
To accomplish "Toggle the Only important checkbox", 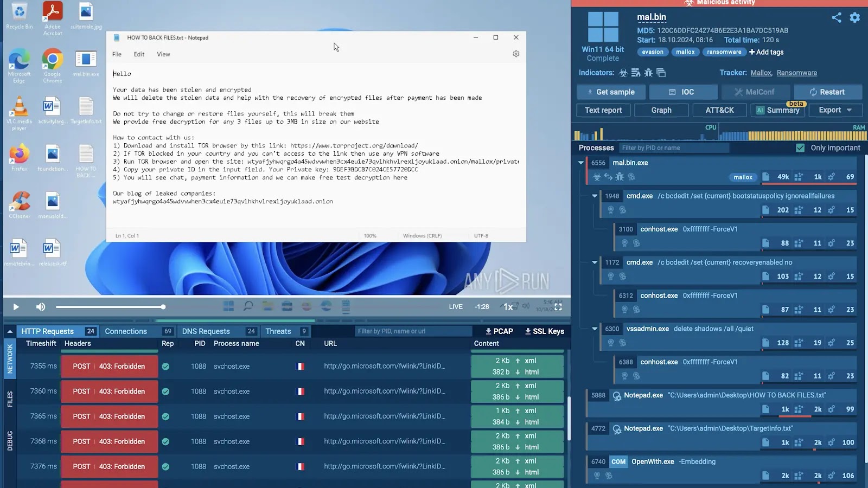I will click(800, 147).
